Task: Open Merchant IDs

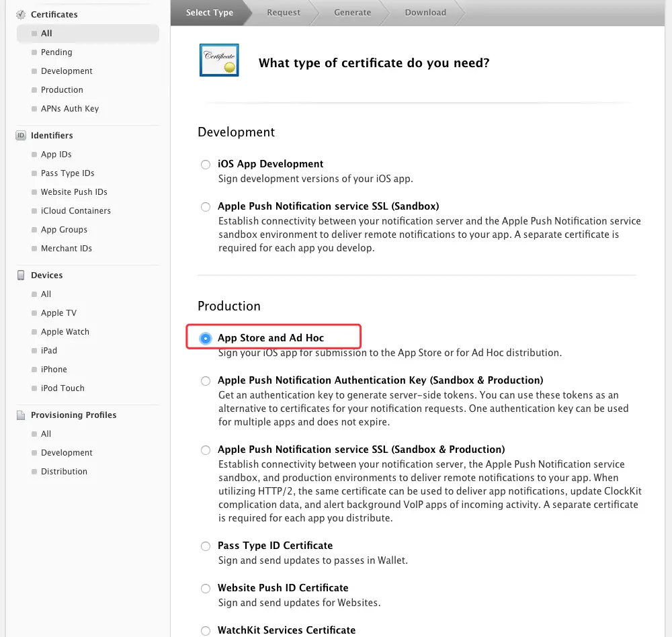Action: (x=67, y=249)
